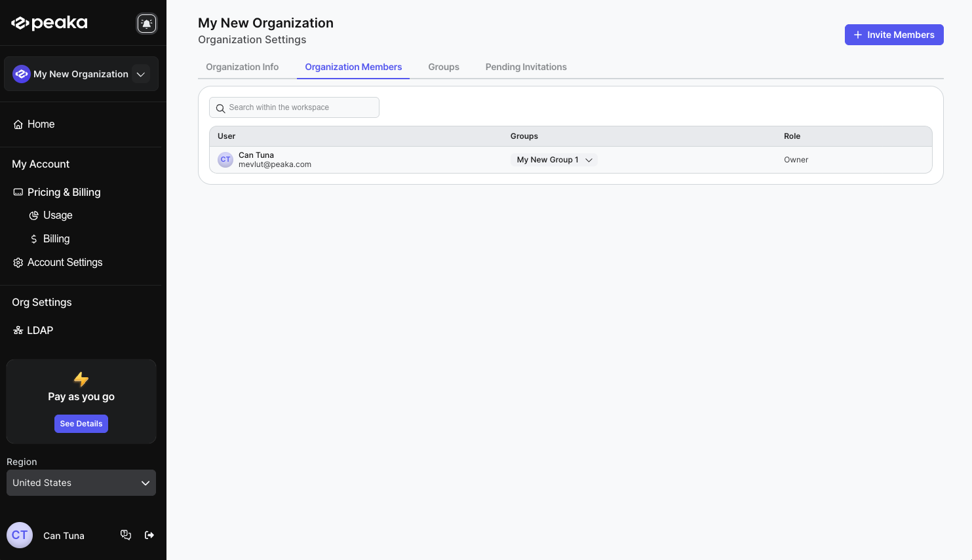
Task: Click the Invite Members button
Action: (x=894, y=35)
